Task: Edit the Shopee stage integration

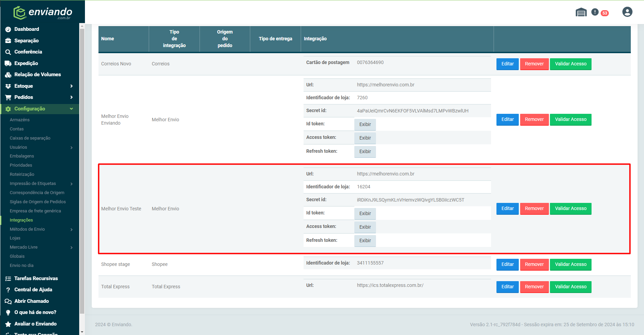Action: tap(507, 265)
